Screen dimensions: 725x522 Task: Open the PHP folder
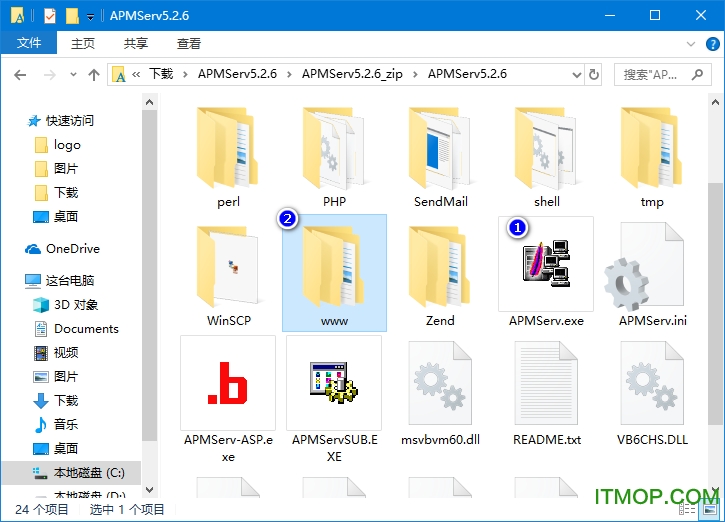click(334, 157)
